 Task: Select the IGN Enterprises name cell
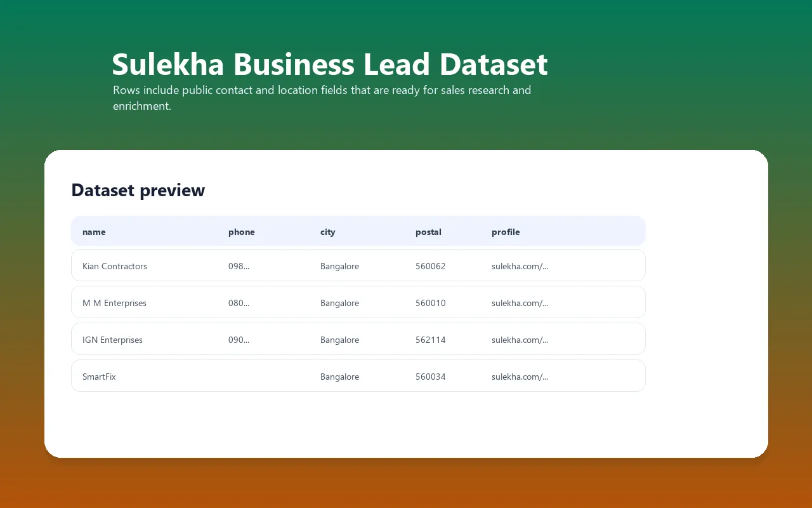[112, 340]
